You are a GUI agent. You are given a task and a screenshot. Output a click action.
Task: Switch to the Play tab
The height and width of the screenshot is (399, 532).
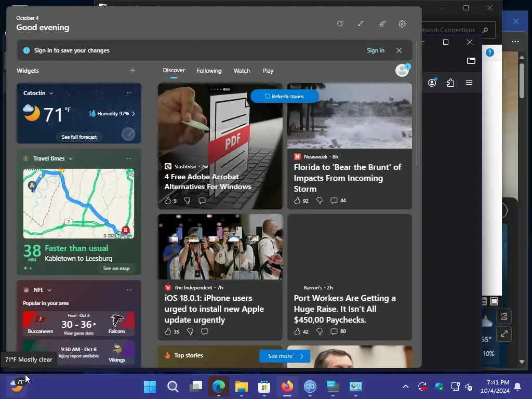click(268, 71)
